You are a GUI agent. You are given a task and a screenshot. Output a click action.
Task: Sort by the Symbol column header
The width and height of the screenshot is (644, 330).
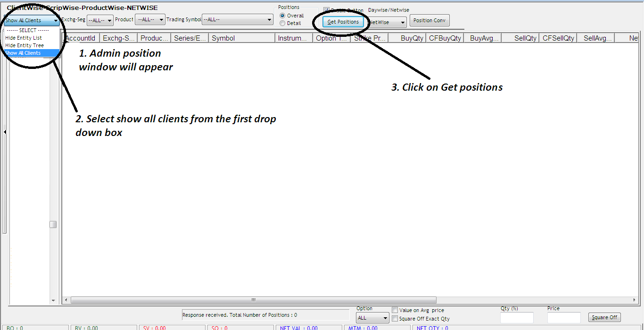tap(242, 38)
